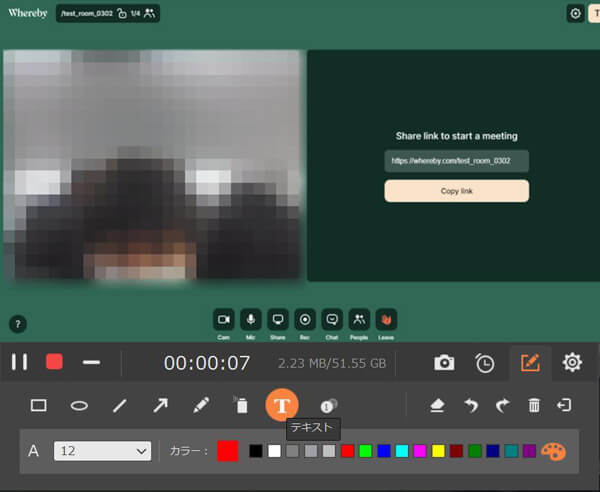This screenshot has height=492, width=600.
Task: Pick the yellow color swatch
Action: coord(438,451)
